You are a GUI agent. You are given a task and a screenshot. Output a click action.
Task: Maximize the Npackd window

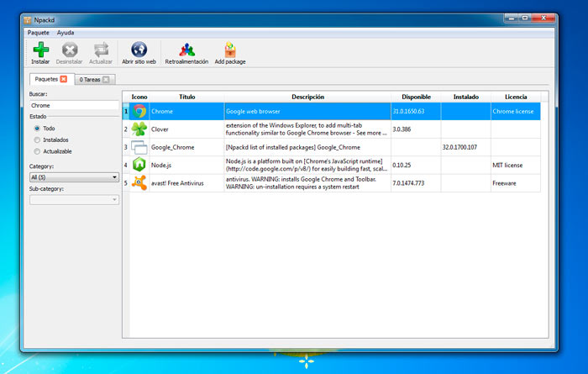pos(525,18)
